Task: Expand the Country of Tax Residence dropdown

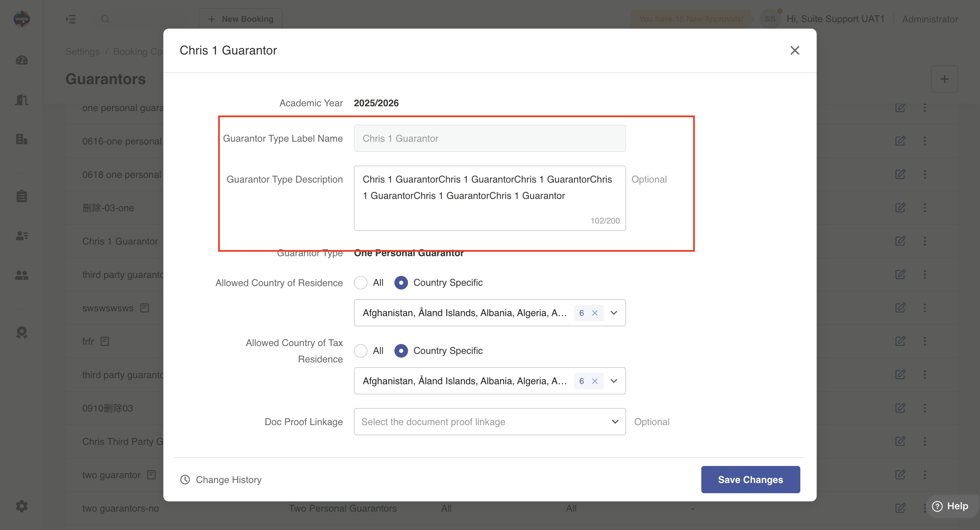Action: tap(614, 381)
